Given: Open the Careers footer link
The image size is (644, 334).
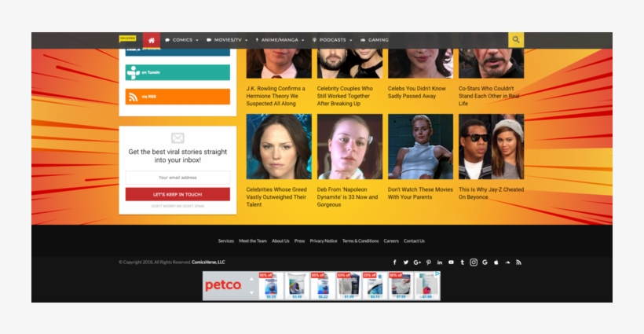Looking at the screenshot, I should tap(391, 240).
